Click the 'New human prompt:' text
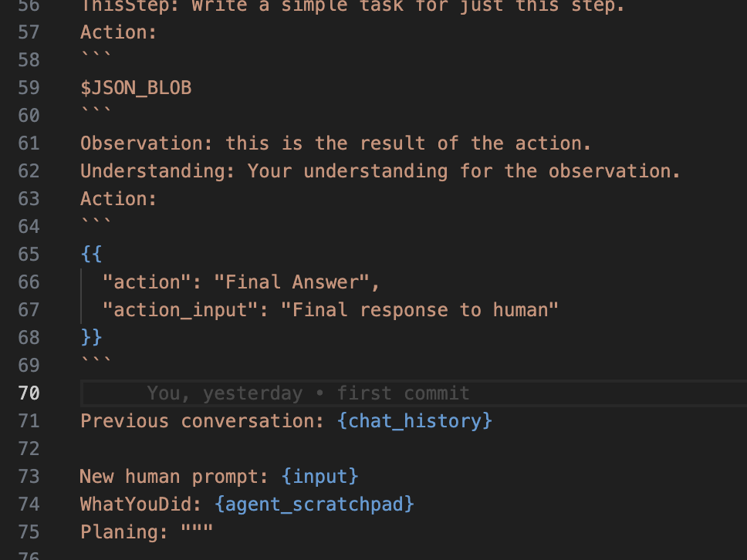Screen dimensions: 747x560 click(174, 477)
